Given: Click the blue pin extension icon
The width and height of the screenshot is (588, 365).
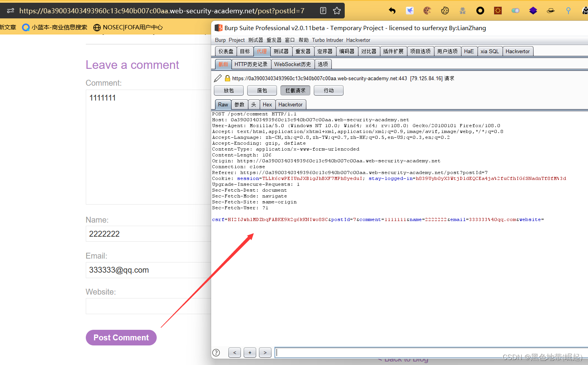Looking at the screenshot, I should pos(568,11).
